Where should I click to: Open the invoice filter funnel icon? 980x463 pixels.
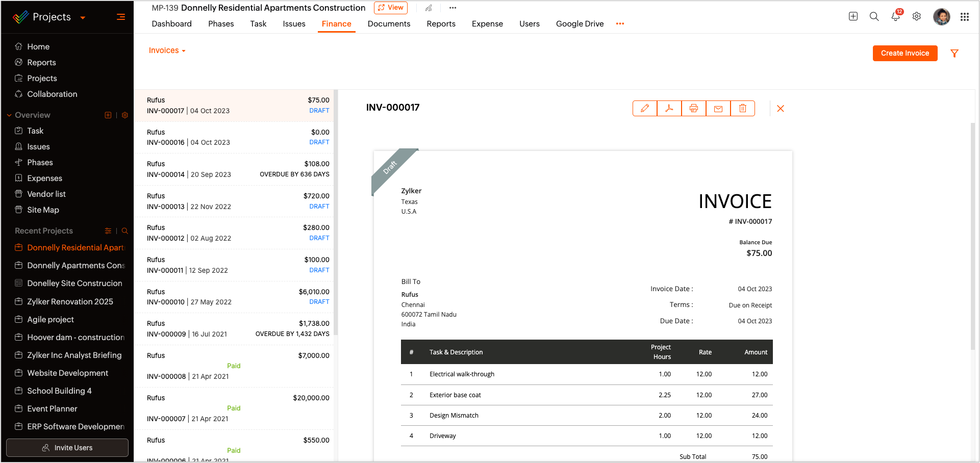[954, 53]
